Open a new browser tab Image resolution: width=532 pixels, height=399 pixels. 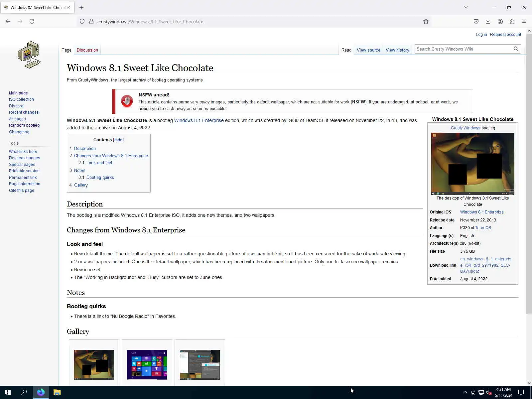(81, 7)
